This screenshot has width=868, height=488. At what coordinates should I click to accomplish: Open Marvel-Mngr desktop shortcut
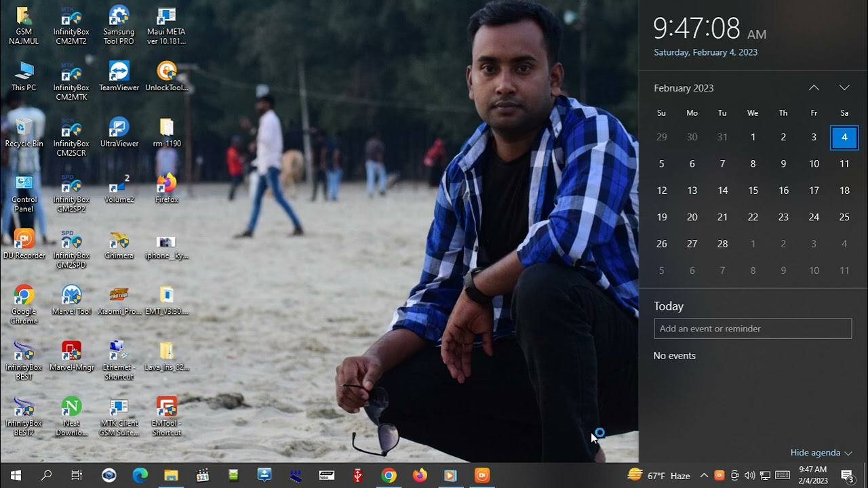pos(71,357)
